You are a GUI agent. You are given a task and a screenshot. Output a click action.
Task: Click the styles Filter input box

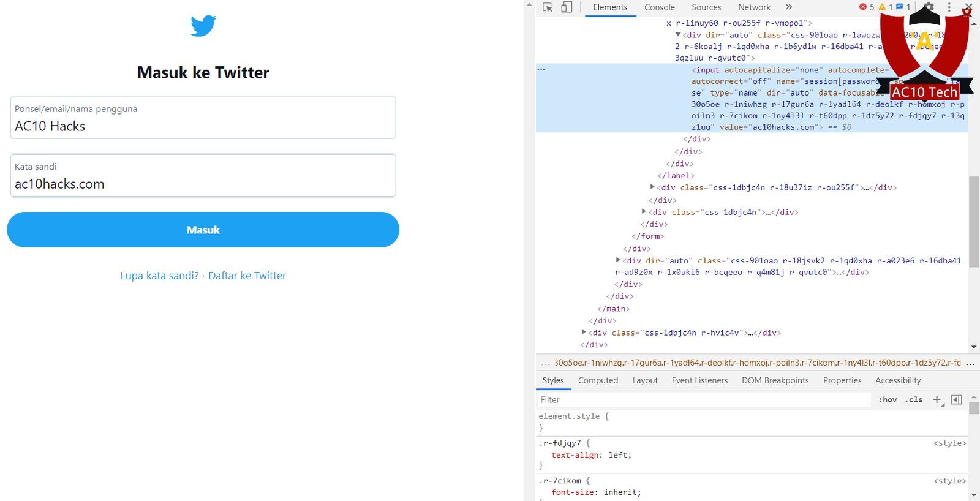tap(703, 399)
